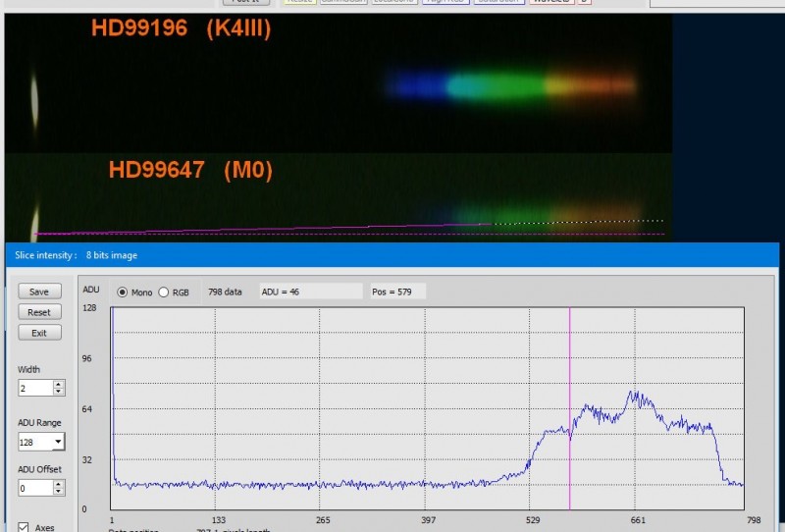Toggle the Axes checkbox
785x532 pixels.
[23, 527]
